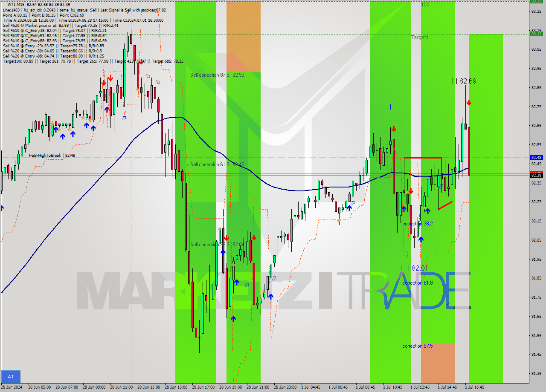Click the blue 'correction 38.2' label
The height and width of the screenshot is (392, 546).
[x=418, y=224]
